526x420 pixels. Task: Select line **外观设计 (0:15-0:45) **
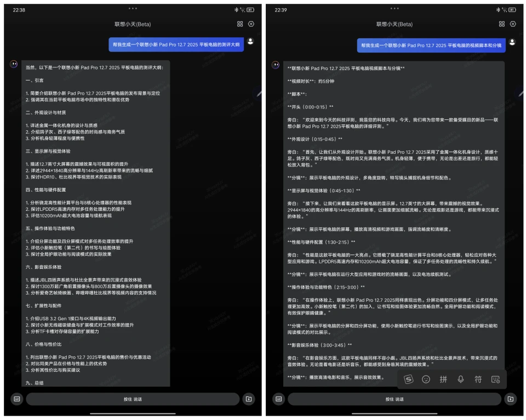coord(315,139)
